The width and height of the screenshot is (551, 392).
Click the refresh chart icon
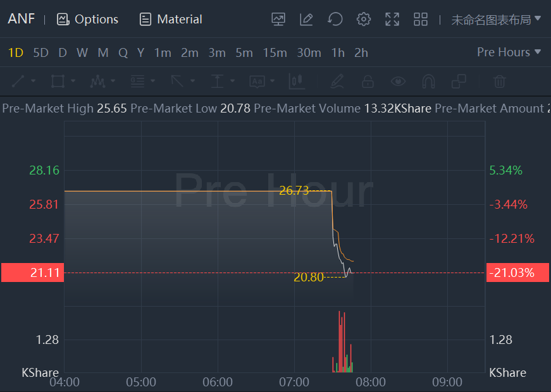coord(335,19)
